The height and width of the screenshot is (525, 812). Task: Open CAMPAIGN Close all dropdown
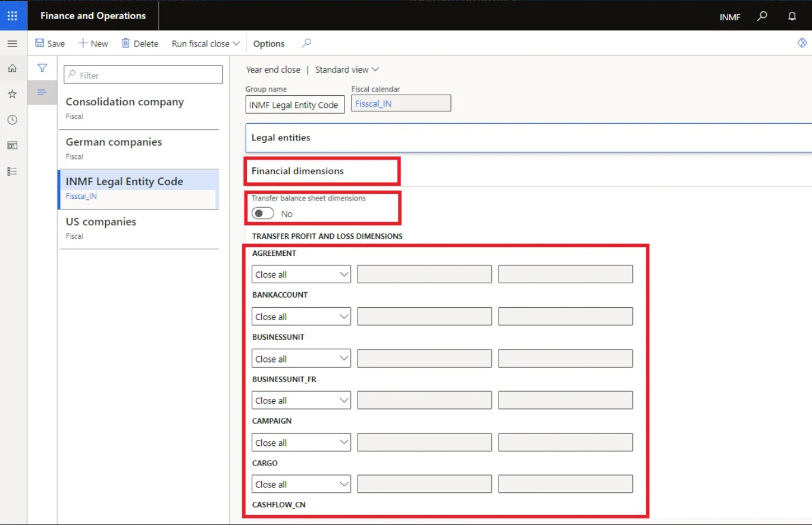(x=301, y=442)
